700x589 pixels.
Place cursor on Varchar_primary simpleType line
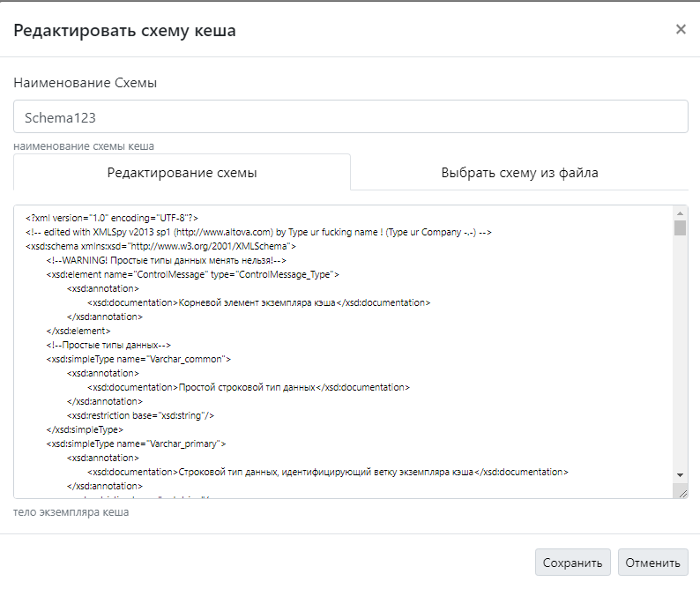coord(137,444)
